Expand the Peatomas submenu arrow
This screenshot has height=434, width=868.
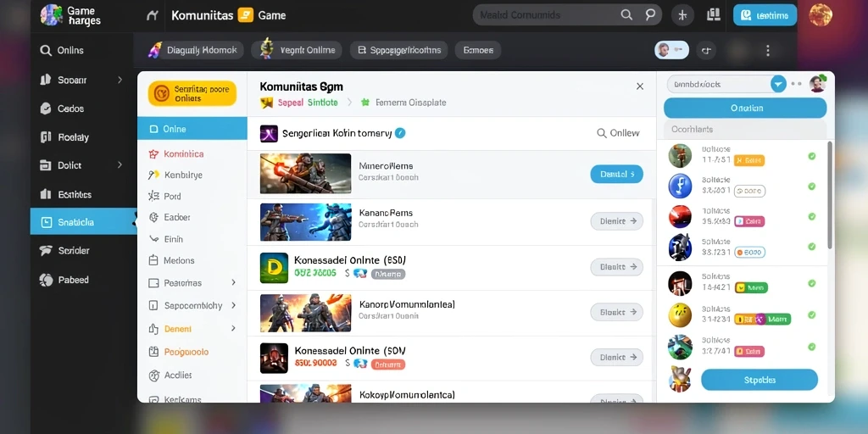click(x=234, y=282)
